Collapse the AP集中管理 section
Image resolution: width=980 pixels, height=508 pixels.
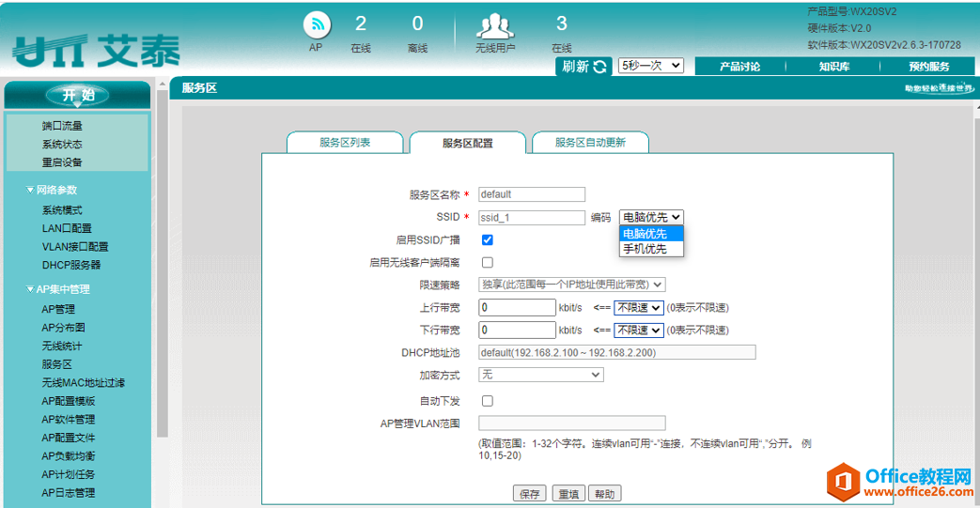pos(57,289)
